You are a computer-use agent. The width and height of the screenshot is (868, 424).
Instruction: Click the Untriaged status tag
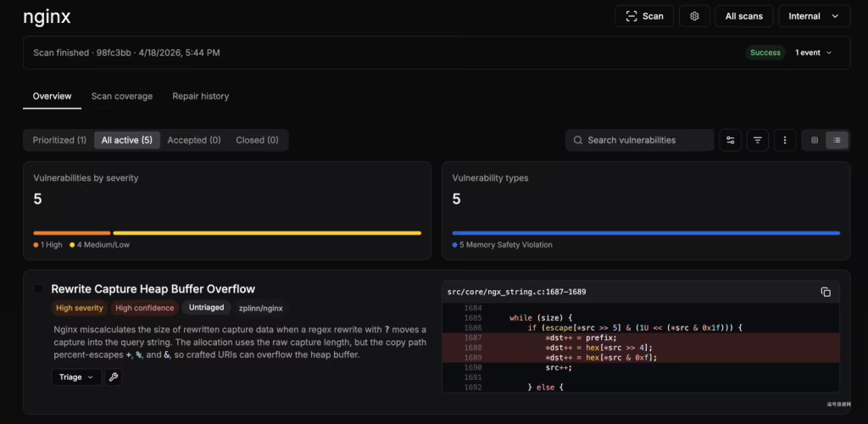(x=206, y=307)
